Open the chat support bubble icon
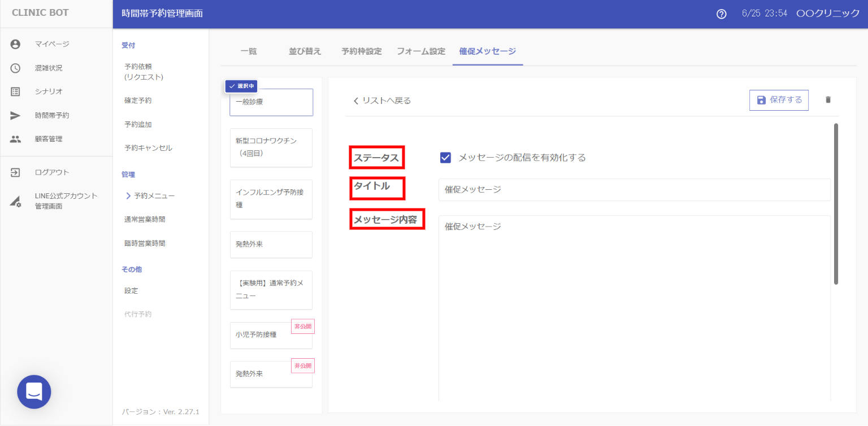The image size is (868, 426). click(34, 392)
